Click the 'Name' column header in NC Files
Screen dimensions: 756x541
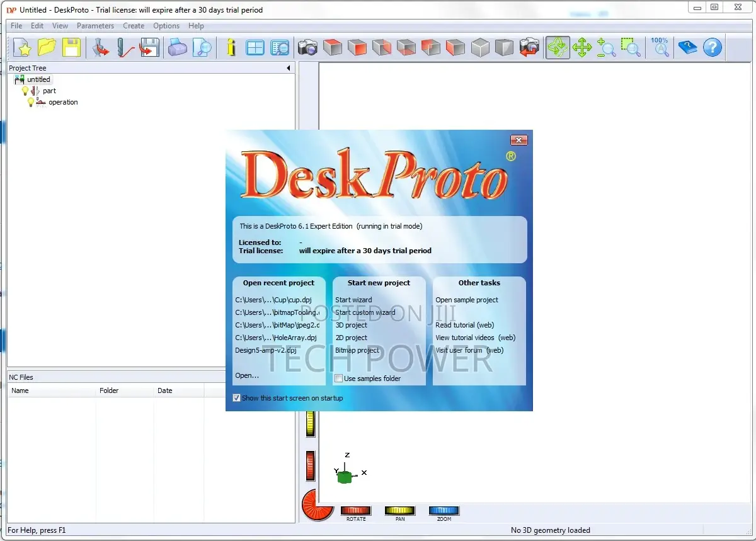point(52,390)
